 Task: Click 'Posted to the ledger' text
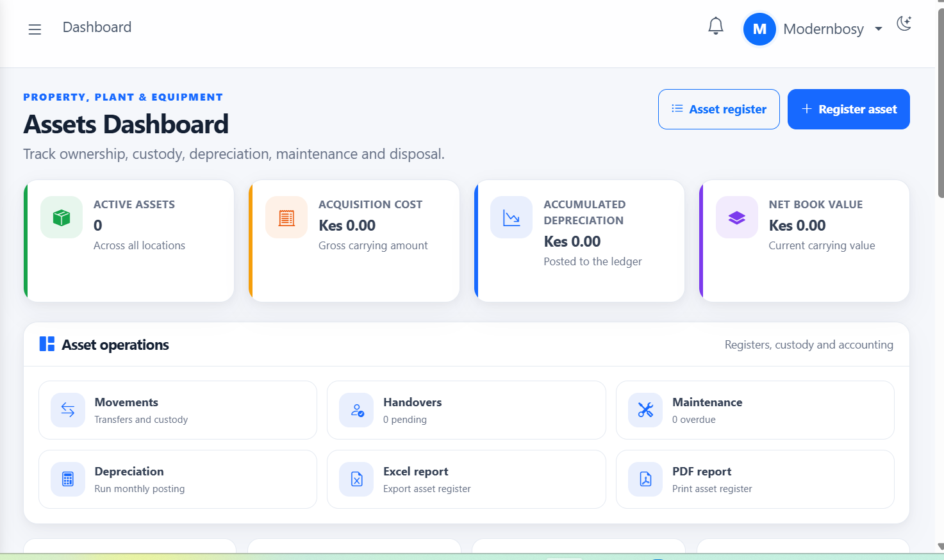pos(592,261)
